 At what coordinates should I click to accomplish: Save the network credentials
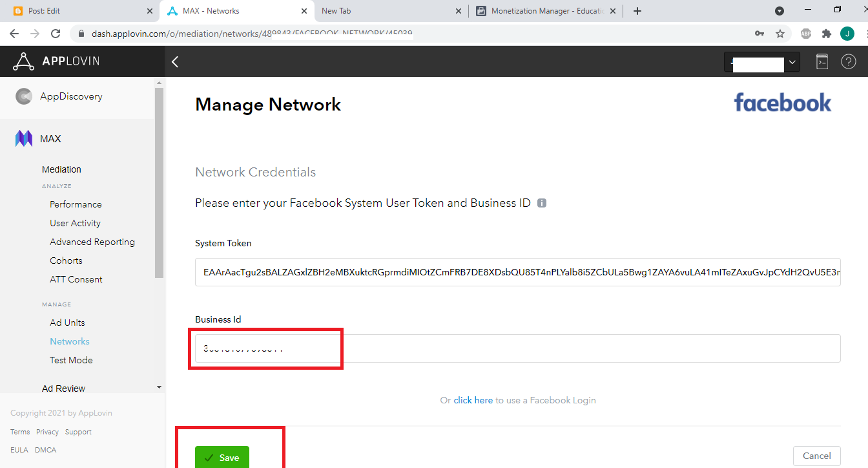[222, 457]
